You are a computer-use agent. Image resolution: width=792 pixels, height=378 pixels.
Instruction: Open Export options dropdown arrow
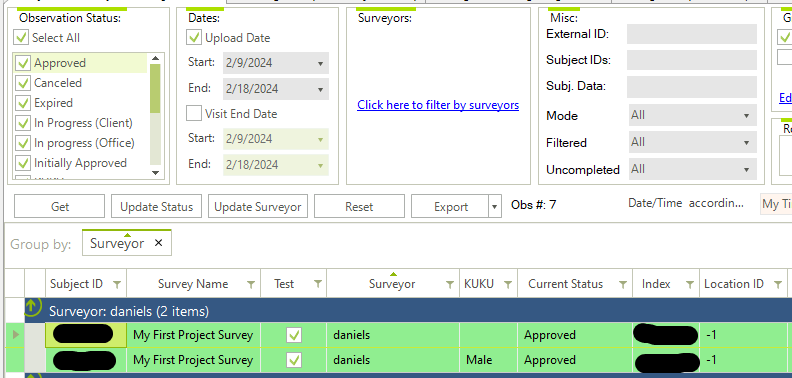[x=495, y=207]
